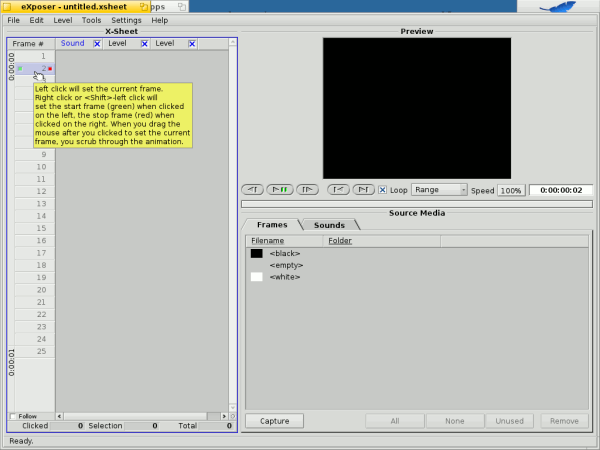600x450 pixels.
Task: Click the step back one frame button
Action: click(x=253, y=189)
